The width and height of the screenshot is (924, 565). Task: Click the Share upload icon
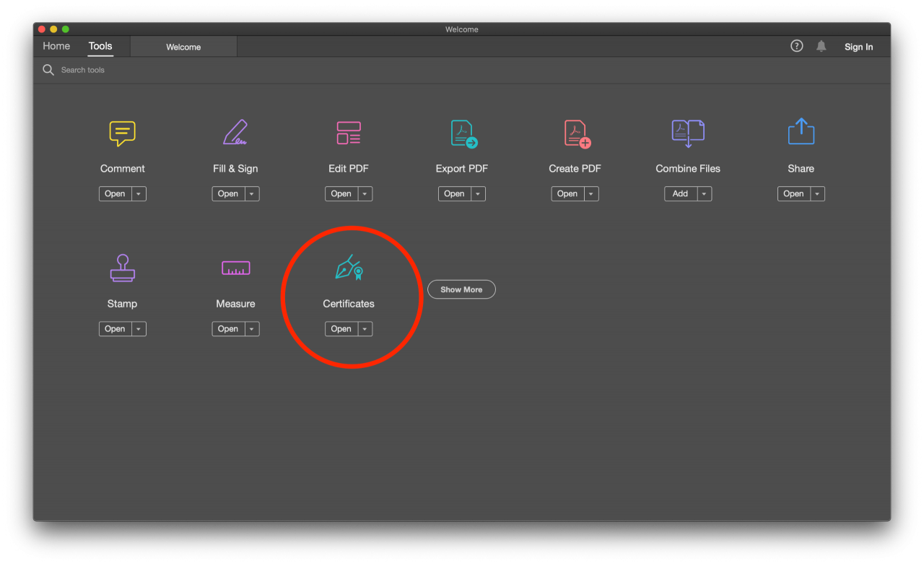801,132
